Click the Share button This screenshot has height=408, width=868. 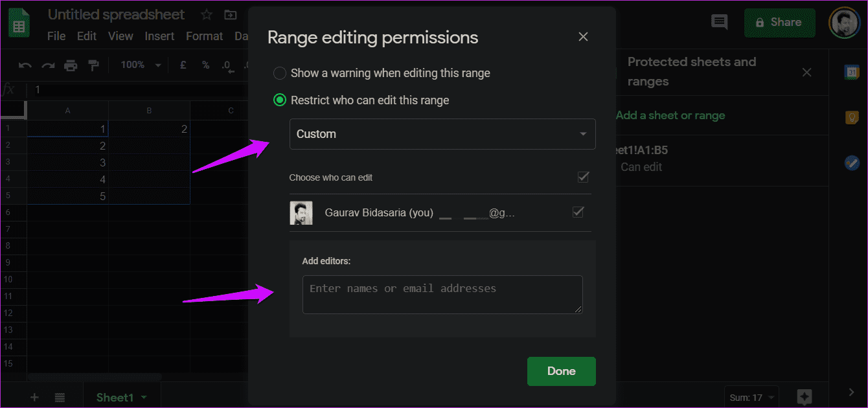pyautogui.click(x=779, y=23)
